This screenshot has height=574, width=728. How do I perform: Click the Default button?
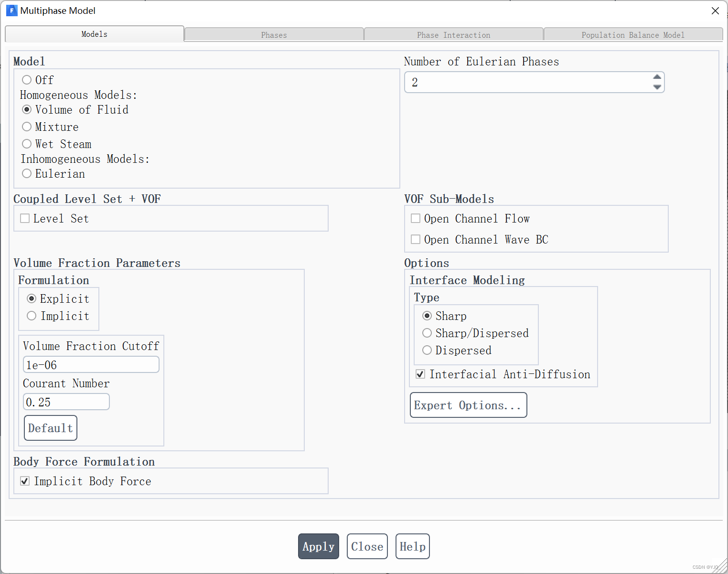coord(51,428)
